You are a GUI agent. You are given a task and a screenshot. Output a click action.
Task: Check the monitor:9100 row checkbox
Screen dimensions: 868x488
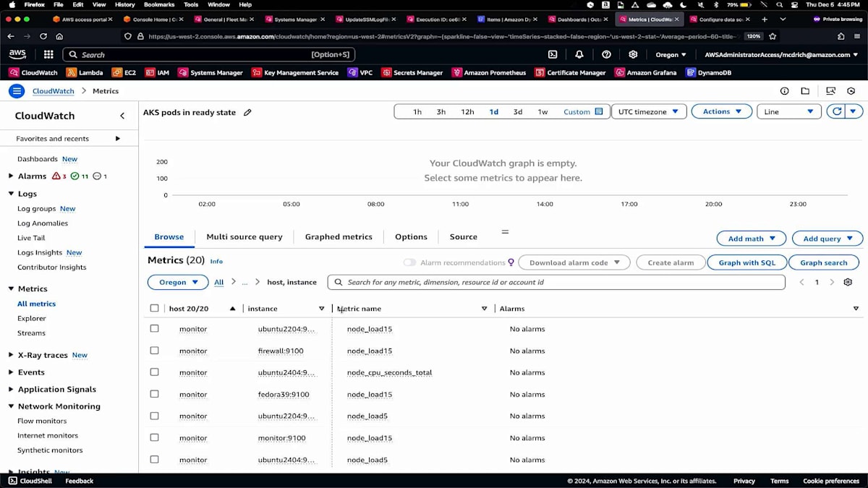pyautogui.click(x=154, y=437)
